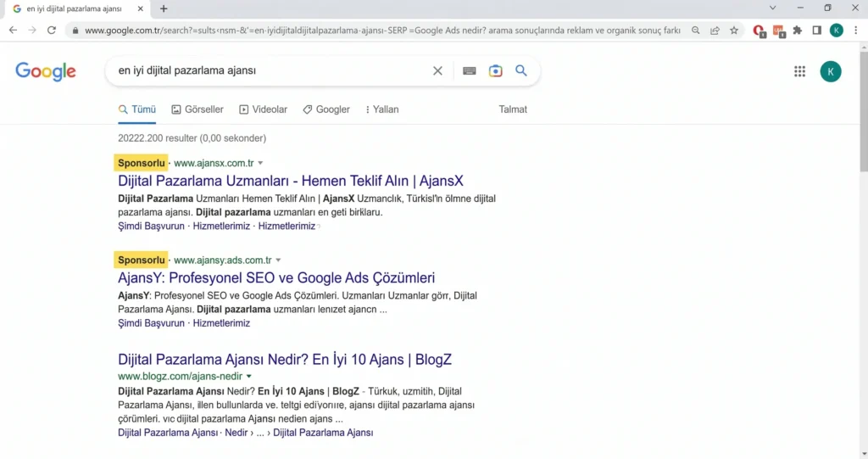
Task: Click the browser address bar URL
Action: pyautogui.click(x=382, y=31)
